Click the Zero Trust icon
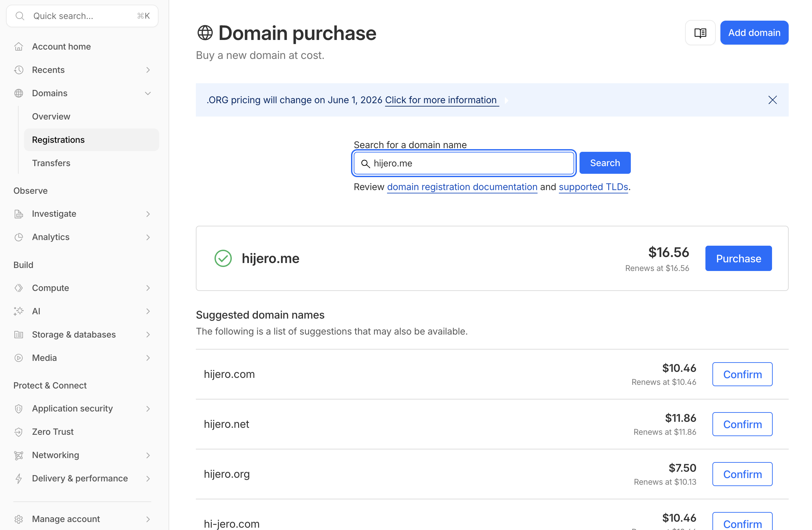 (x=19, y=432)
